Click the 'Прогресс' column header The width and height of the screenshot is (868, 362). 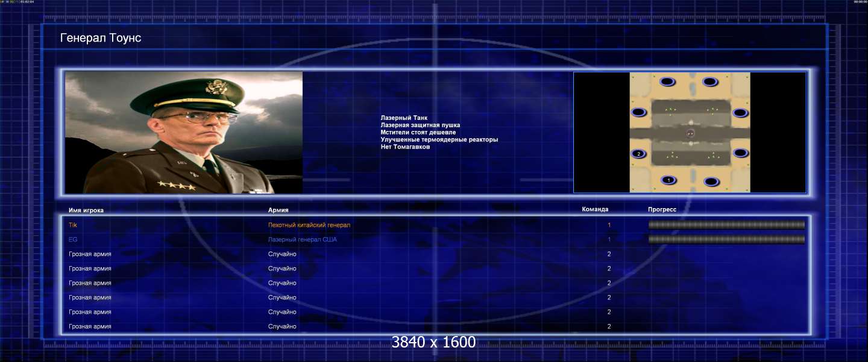click(x=662, y=209)
